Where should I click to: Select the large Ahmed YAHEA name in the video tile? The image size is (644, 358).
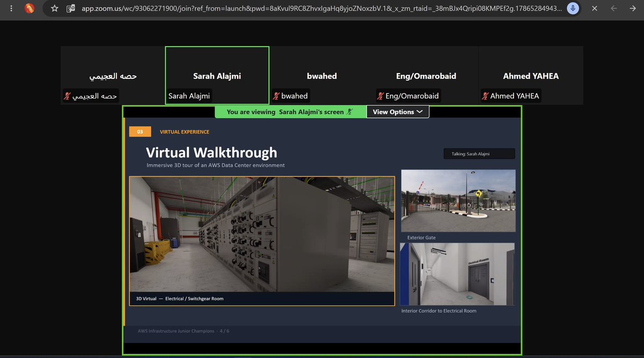(x=531, y=76)
